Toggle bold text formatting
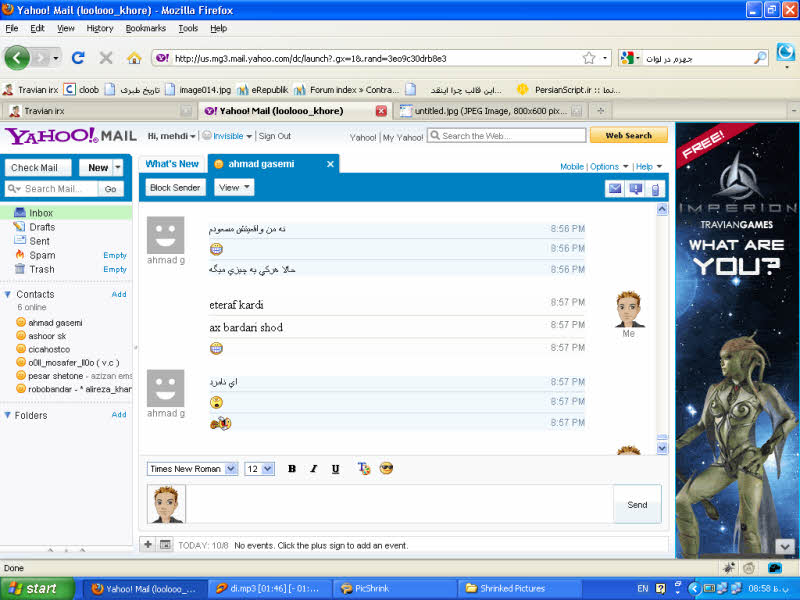The image size is (800, 600). click(x=292, y=468)
